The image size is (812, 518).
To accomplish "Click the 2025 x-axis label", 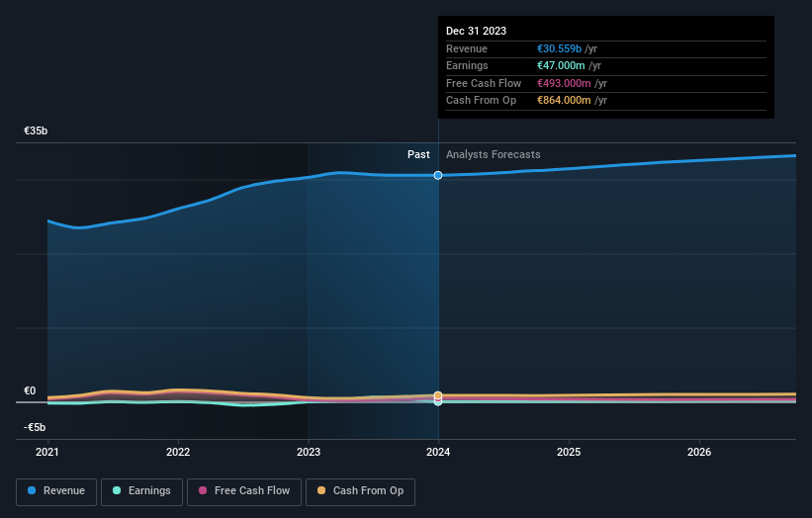I will 569,453.
